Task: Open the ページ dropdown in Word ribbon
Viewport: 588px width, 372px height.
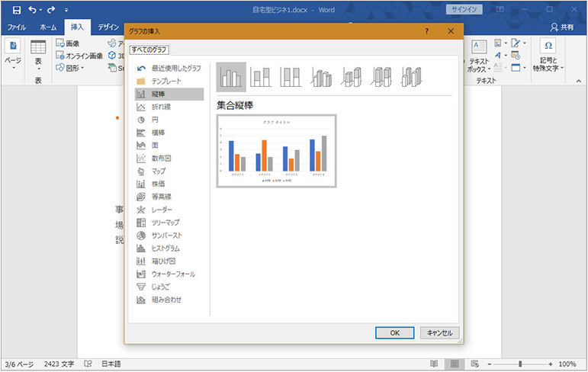Action: pos(13,56)
